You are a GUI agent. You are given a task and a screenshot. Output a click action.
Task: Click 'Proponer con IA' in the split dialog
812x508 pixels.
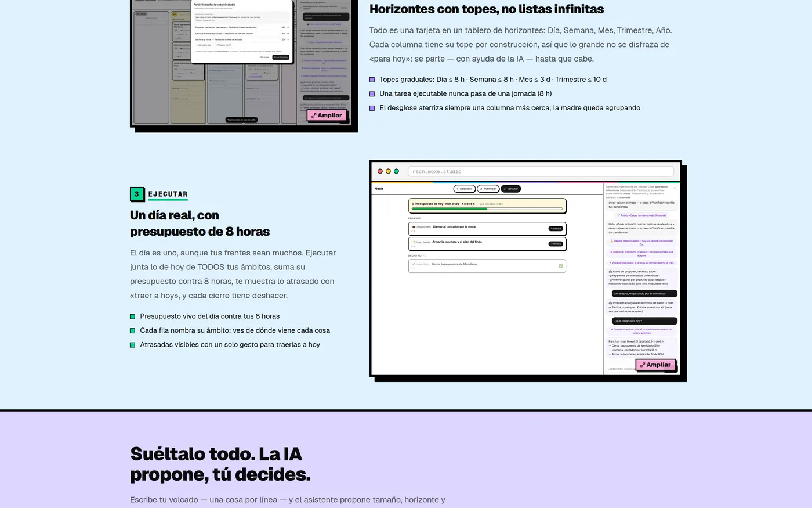coord(224,45)
